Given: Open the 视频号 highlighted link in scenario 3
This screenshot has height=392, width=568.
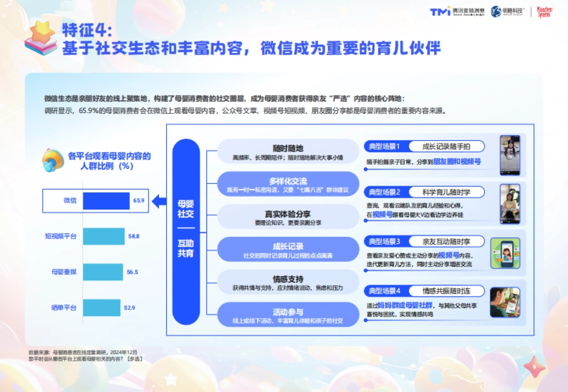Looking at the screenshot, I should tap(449, 255).
